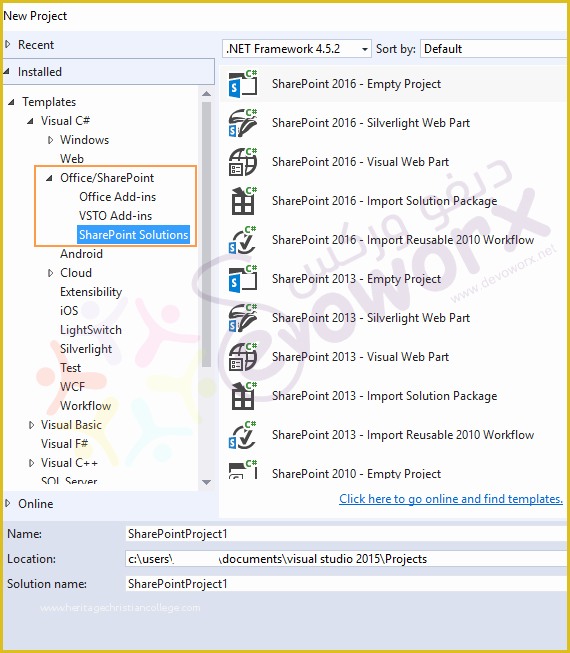Select the Silverlight tree item

pyautogui.click(x=86, y=349)
